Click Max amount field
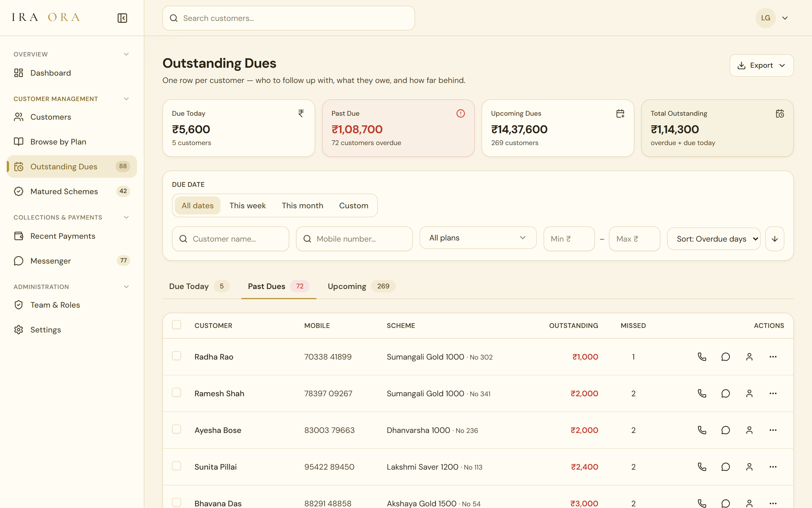Screen dimensions: 812x508 click(x=634, y=239)
